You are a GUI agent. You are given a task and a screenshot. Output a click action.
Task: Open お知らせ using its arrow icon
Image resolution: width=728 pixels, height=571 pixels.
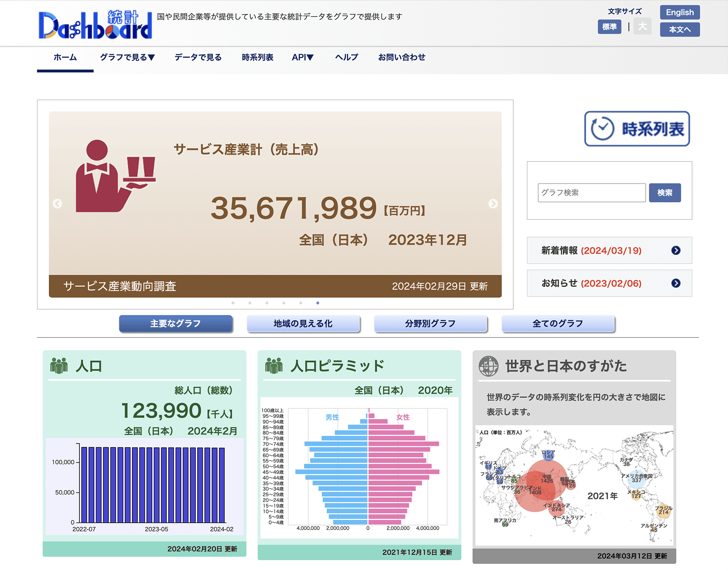[675, 283]
